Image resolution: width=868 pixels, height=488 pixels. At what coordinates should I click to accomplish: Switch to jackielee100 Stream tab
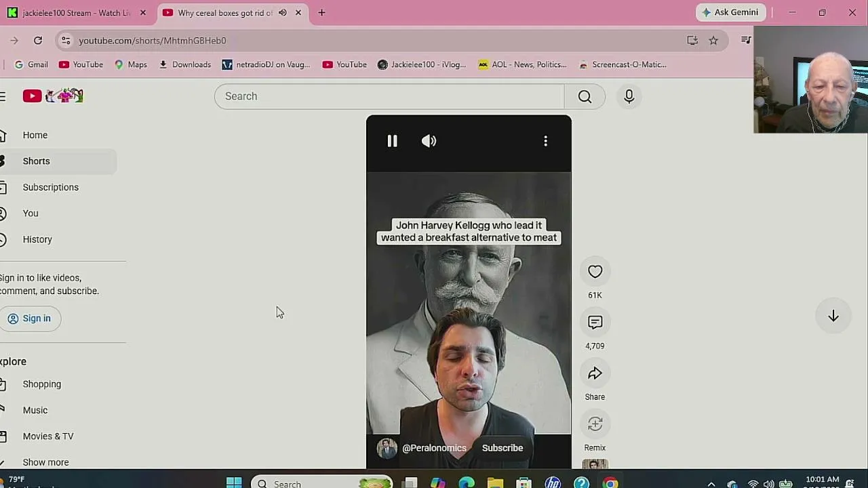pyautogui.click(x=77, y=13)
